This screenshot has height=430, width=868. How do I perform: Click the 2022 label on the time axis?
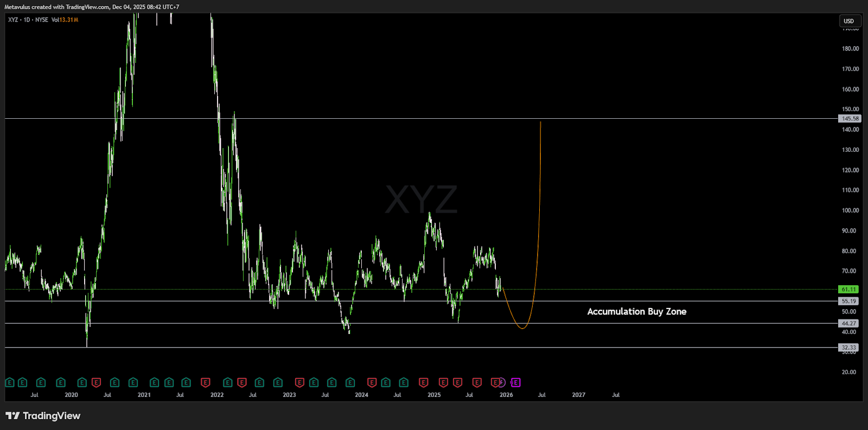pyautogui.click(x=217, y=395)
